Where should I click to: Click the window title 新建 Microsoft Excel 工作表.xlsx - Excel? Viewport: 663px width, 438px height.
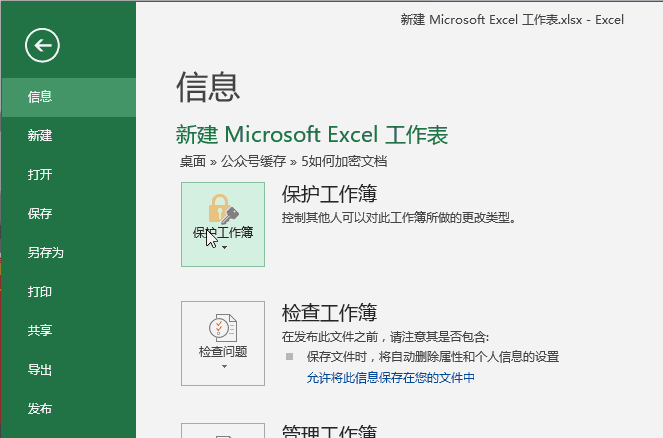[x=512, y=20]
